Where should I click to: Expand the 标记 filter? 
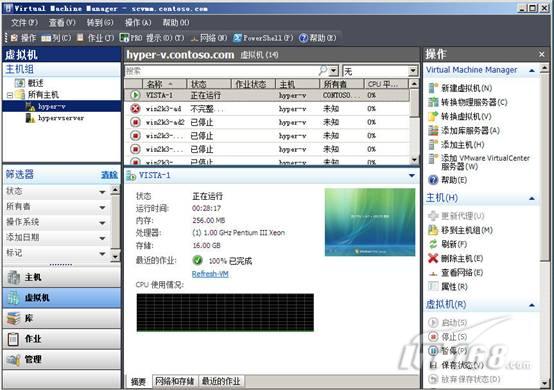click(102, 254)
